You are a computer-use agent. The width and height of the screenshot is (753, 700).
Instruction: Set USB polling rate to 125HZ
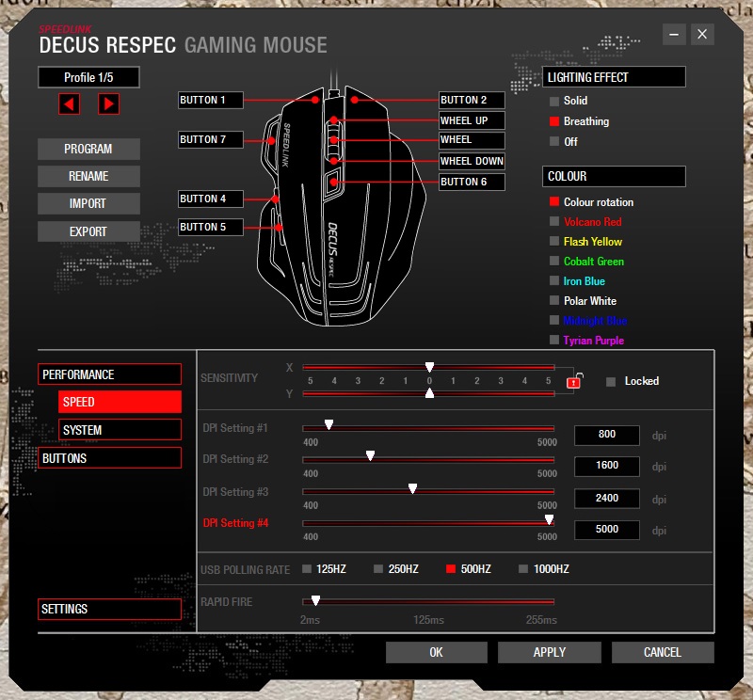(x=307, y=569)
